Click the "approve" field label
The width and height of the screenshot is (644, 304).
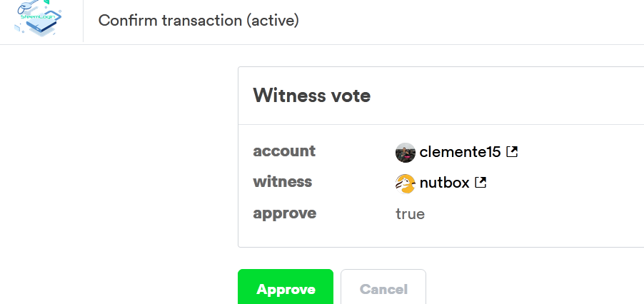pyautogui.click(x=284, y=213)
